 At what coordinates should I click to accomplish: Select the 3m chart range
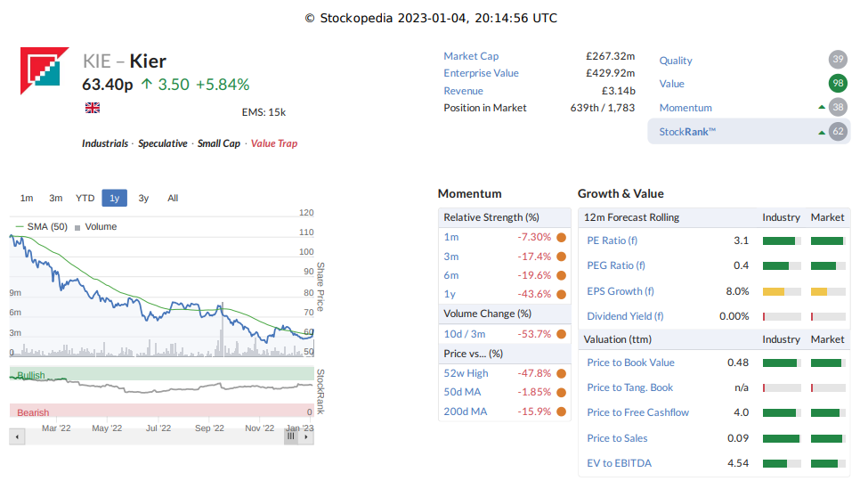55,198
